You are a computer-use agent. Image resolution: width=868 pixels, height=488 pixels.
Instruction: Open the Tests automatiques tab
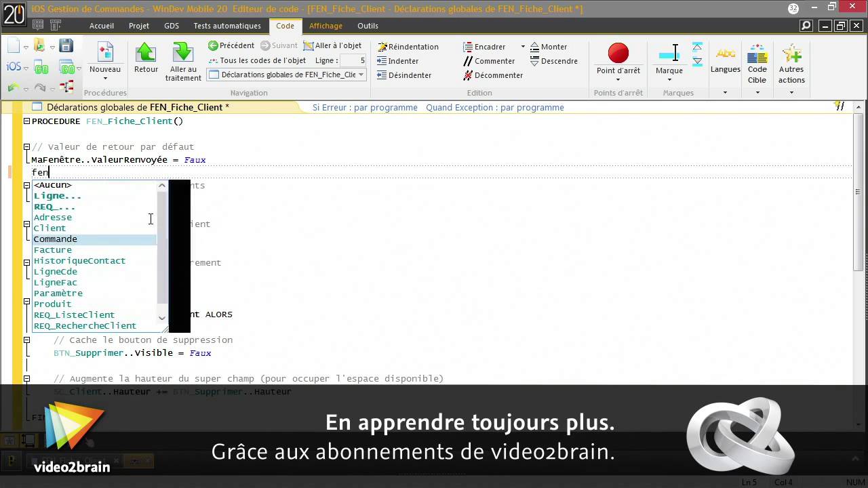[x=227, y=26]
